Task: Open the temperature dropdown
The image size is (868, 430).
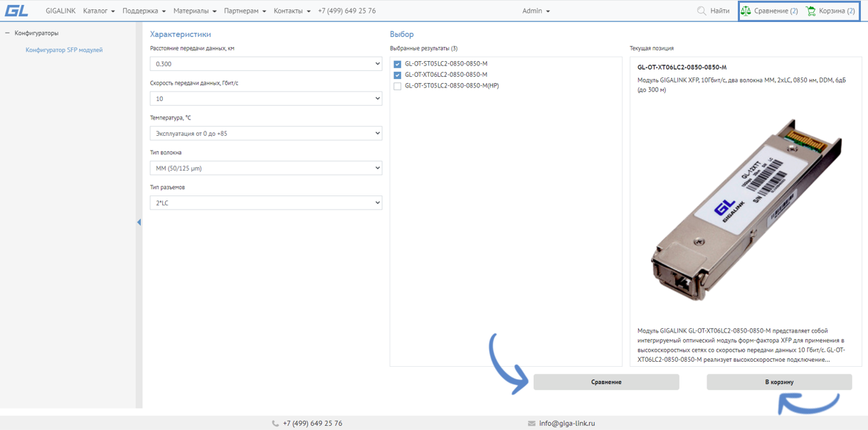Action: [266, 134]
